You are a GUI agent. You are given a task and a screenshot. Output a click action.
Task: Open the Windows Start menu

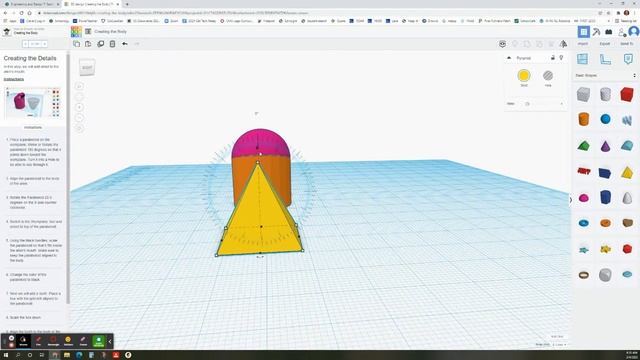6,355
